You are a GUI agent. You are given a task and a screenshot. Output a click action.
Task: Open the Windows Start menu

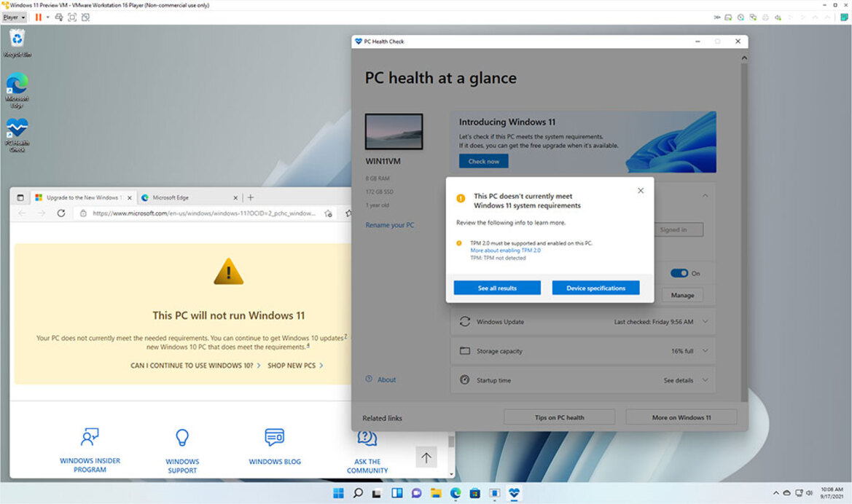(x=338, y=493)
